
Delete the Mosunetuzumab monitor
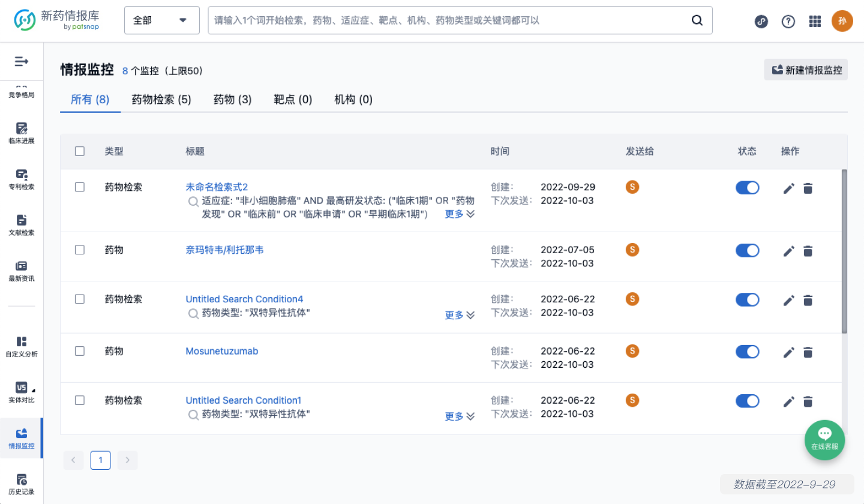pos(808,352)
